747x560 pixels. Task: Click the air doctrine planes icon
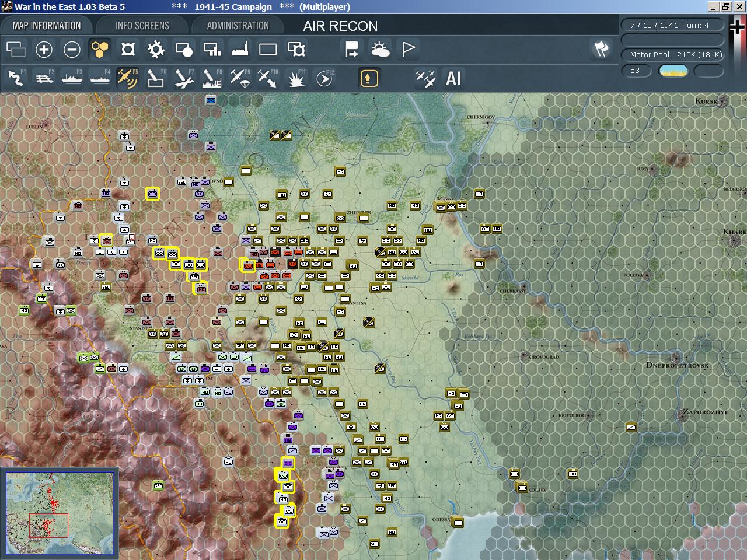click(425, 78)
